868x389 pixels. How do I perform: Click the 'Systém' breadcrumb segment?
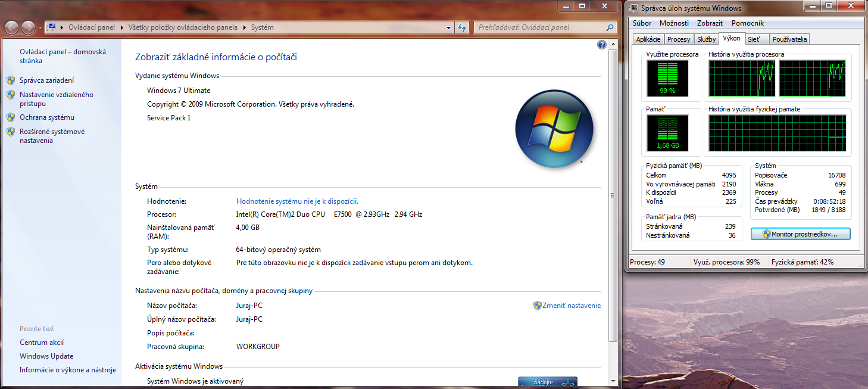(x=263, y=27)
